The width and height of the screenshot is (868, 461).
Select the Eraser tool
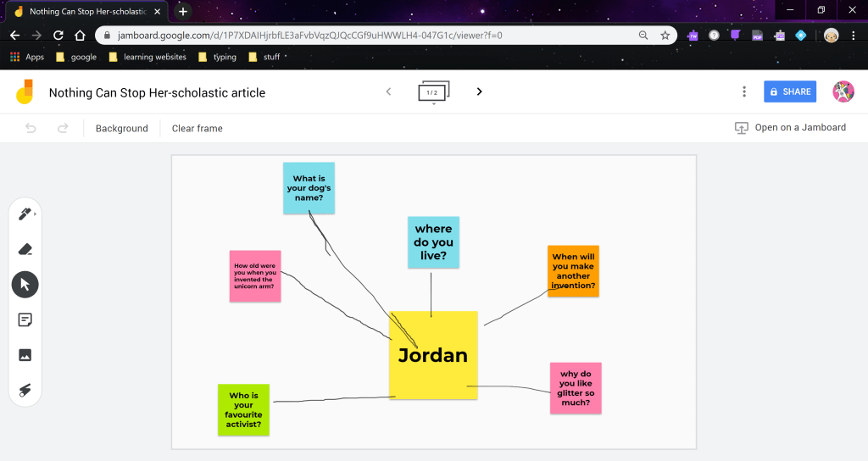[25, 249]
